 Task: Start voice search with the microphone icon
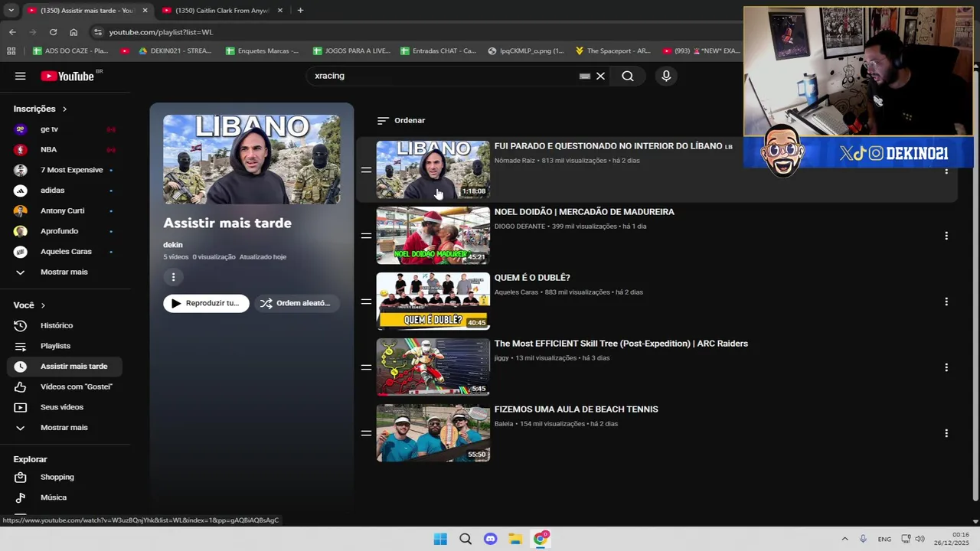pos(666,76)
